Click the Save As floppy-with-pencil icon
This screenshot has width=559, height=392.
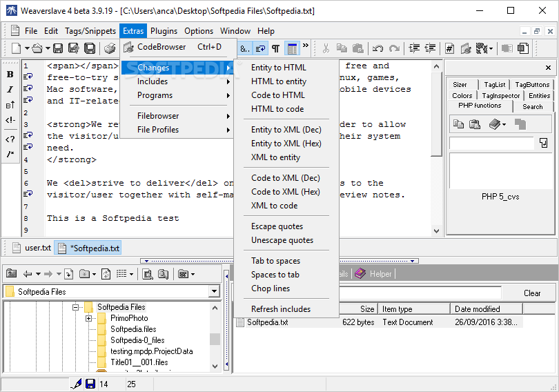73,48
